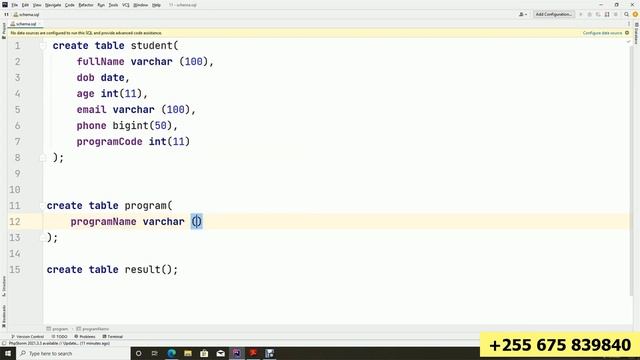Collapse the student create table block
Image resolution: width=640 pixels, height=360 pixels.
point(43,46)
